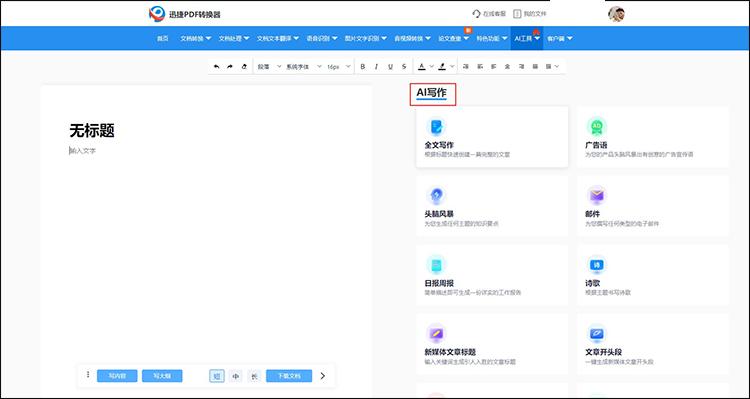750x399 pixels.
Task: Open 我的文件 file list
Action: [x=530, y=14]
